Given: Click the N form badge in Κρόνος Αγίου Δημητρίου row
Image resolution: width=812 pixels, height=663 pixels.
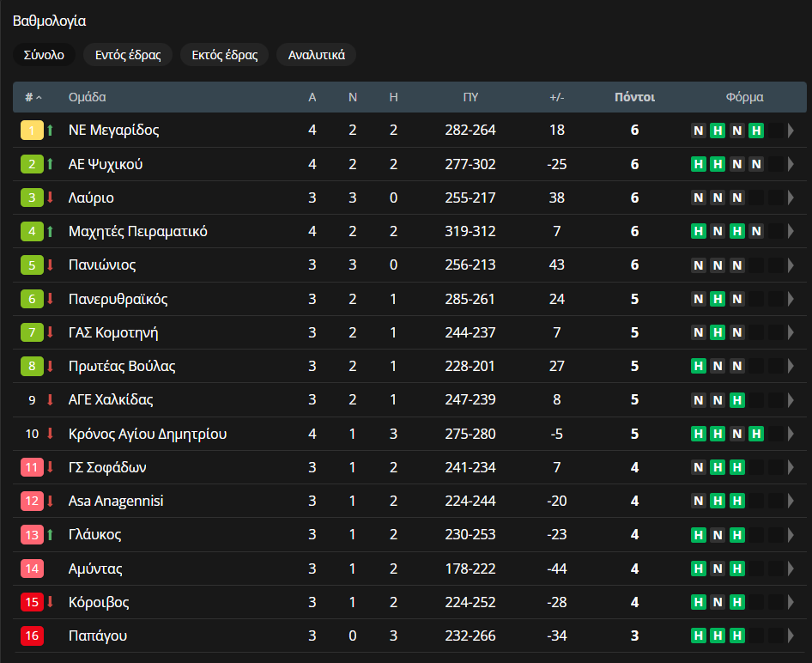Looking at the screenshot, I should click(737, 434).
